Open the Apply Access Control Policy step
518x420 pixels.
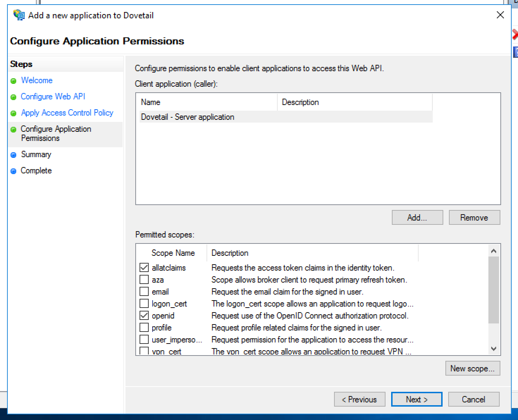click(67, 113)
